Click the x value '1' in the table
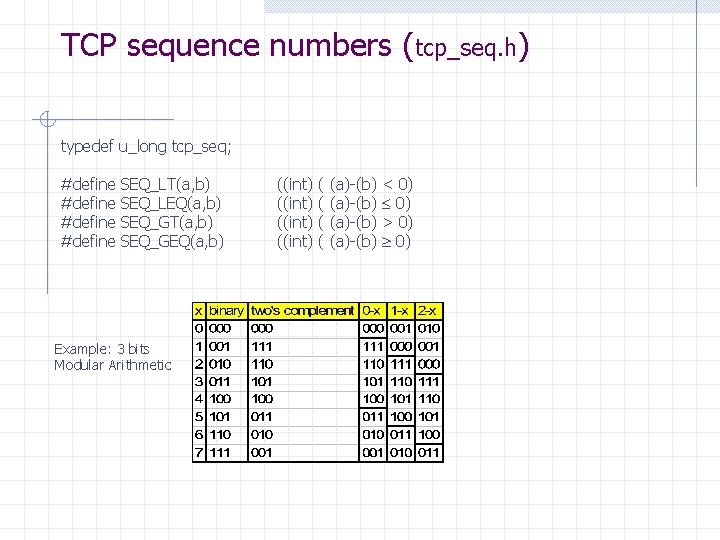Image resolution: width=720 pixels, height=540 pixels. pos(199,346)
